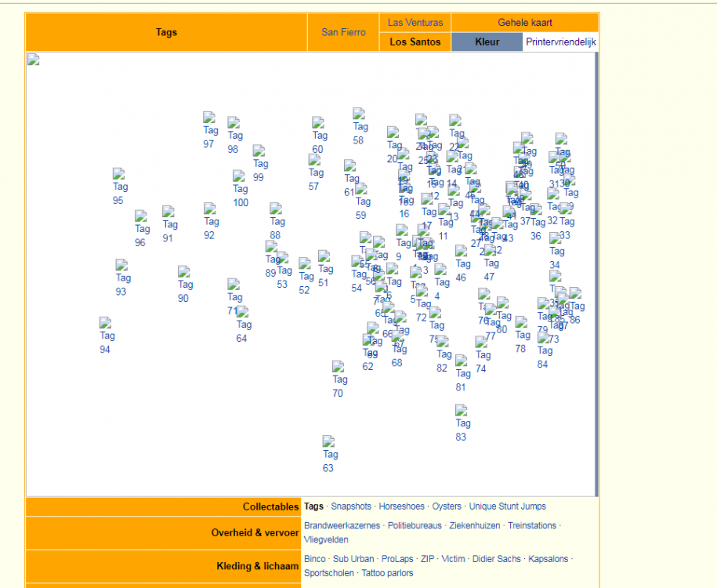Open the Sportscholen link
717x588 pixels.
pyautogui.click(x=329, y=573)
